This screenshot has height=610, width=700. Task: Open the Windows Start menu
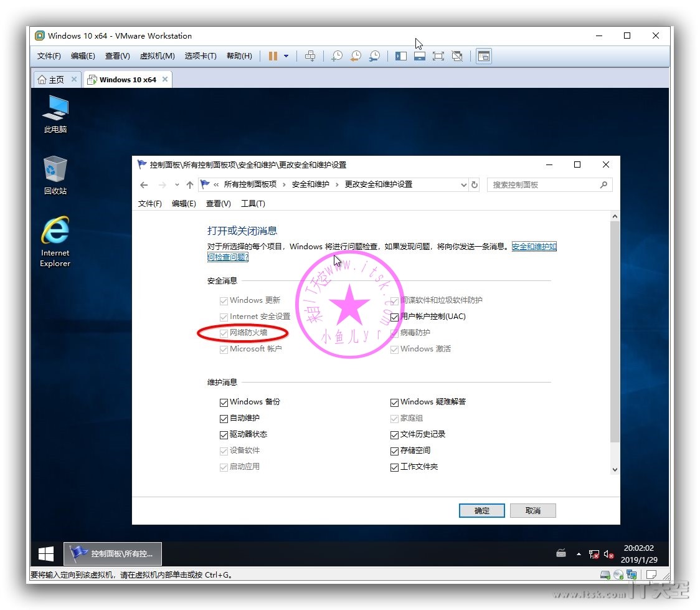(46, 554)
